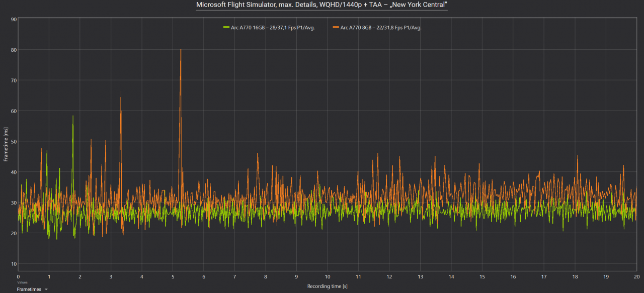Toggle the Arc A770 8GB legend entry
The image size is (644, 293).
pos(377,28)
